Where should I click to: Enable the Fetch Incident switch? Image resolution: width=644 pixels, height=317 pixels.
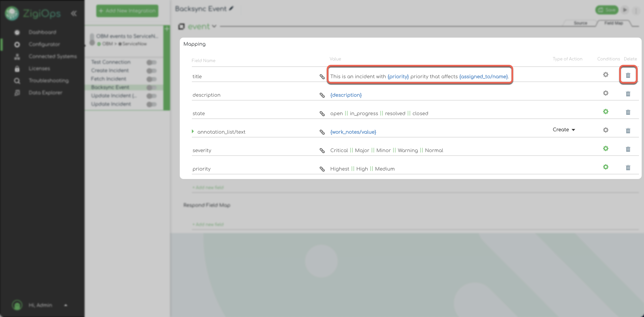[151, 79]
